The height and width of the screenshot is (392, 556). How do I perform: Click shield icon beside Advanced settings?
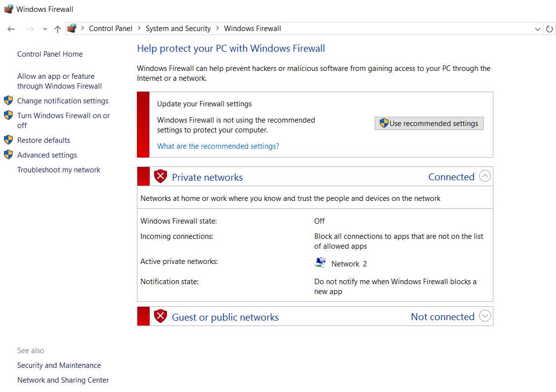8,155
